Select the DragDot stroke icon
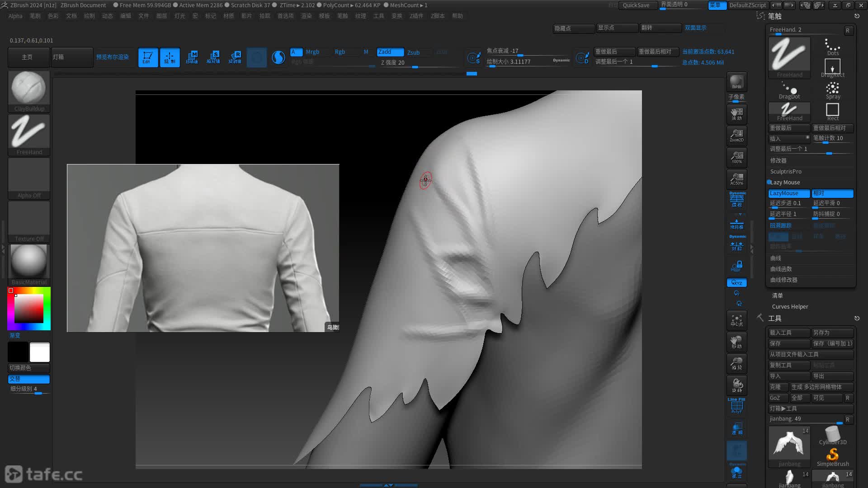 pos(789,90)
